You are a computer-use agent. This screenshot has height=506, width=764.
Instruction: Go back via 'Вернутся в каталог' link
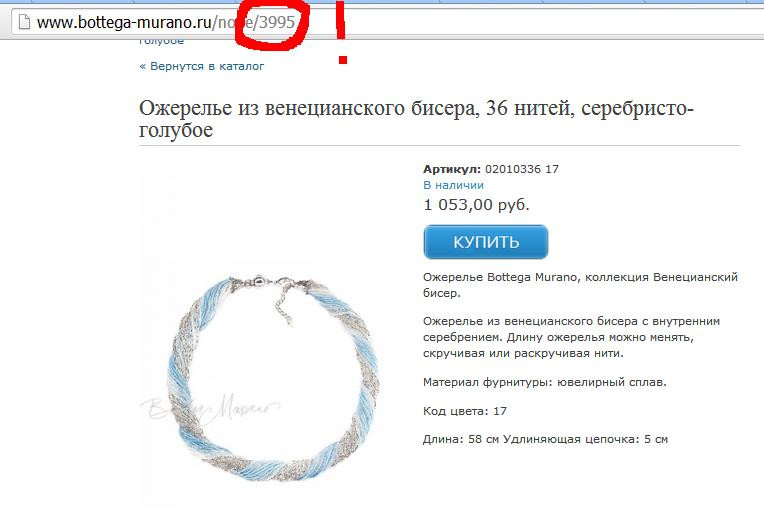coord(202,66)
